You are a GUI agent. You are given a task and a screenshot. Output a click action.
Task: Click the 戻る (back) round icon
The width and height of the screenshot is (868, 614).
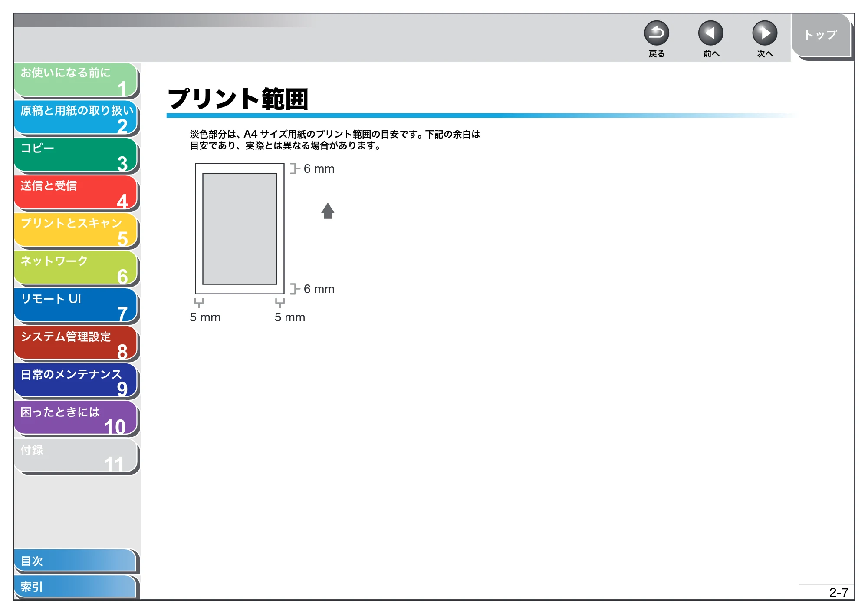(656, 33)
